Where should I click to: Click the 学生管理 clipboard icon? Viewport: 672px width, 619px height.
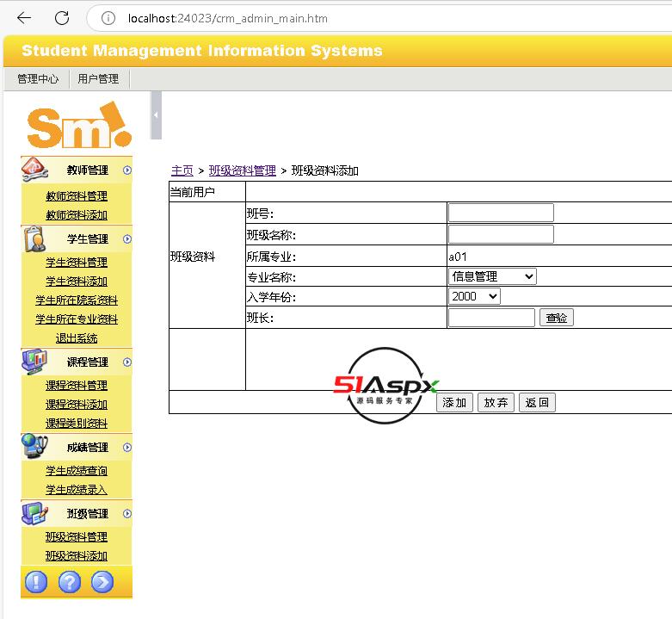click(x=35, y=238)
